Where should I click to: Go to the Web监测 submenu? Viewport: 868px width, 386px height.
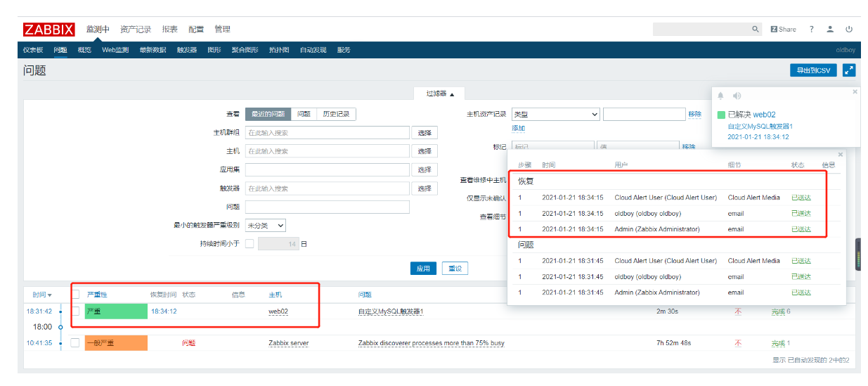point(115,50)
